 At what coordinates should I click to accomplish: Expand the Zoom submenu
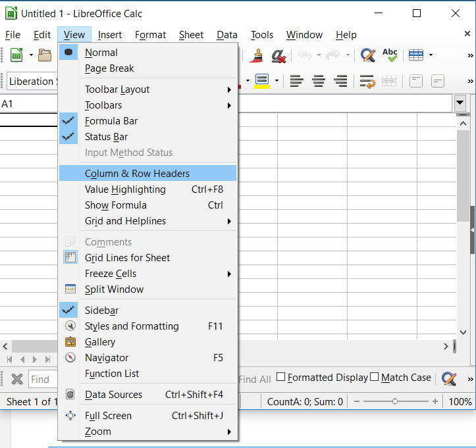pos(147,432)
